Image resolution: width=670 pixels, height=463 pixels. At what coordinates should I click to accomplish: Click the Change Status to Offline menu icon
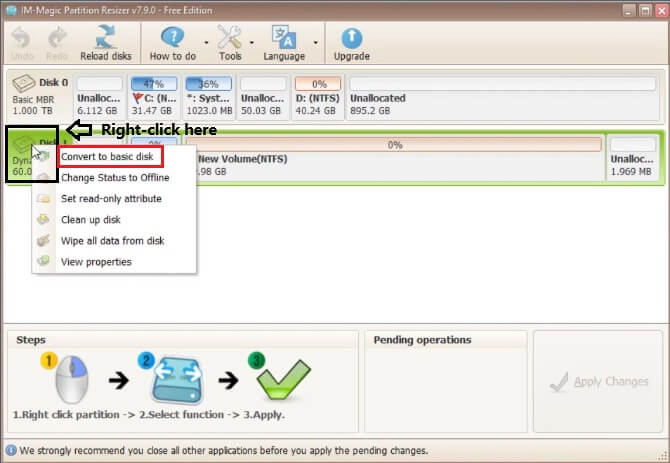(44, 177)
